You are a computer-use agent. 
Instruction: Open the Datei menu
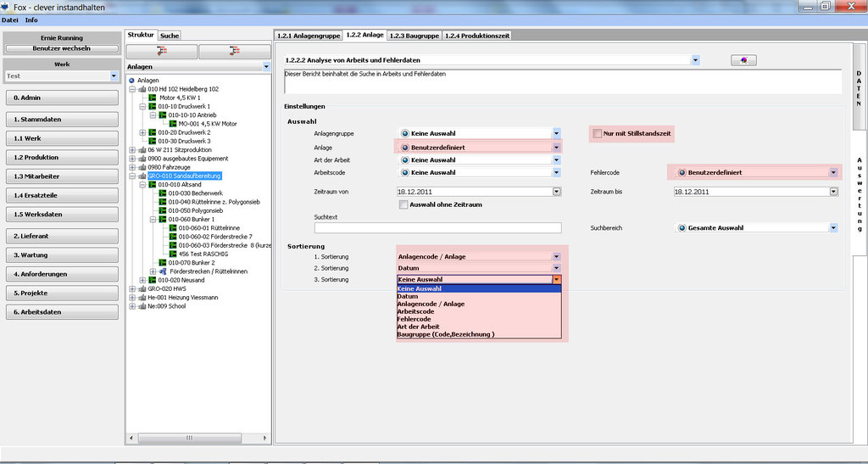[x=10, y=20]
